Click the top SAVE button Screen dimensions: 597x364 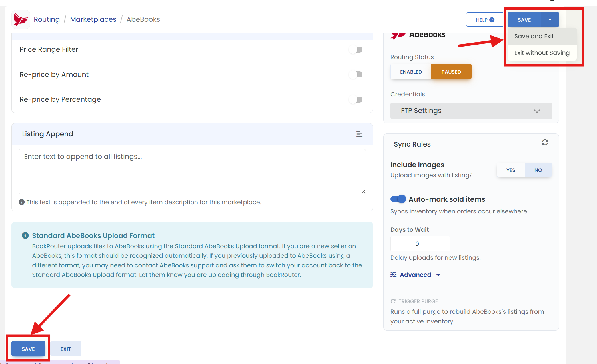point(524,20)
